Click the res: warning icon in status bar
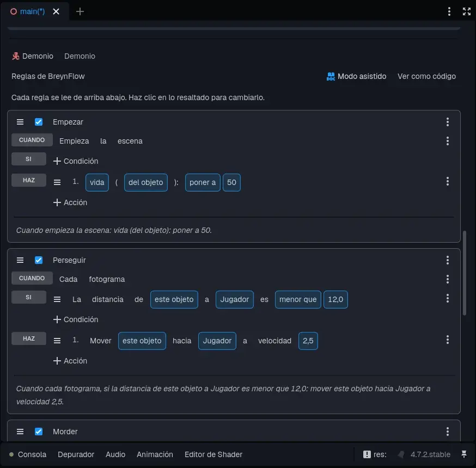476x468 pixels. (x=367, y=454)
